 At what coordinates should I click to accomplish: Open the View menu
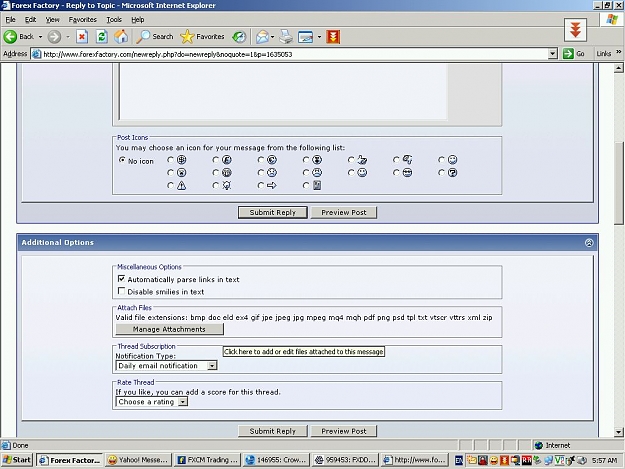tap(52, 20)
